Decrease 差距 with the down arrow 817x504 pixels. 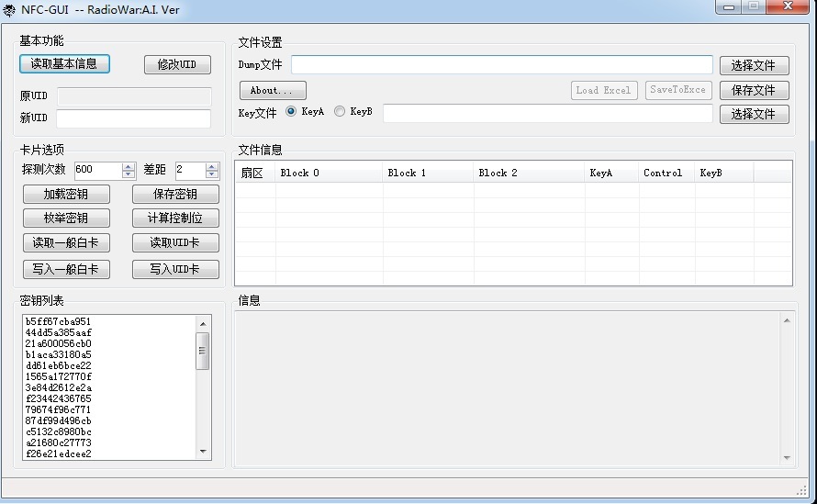point(211,174)
